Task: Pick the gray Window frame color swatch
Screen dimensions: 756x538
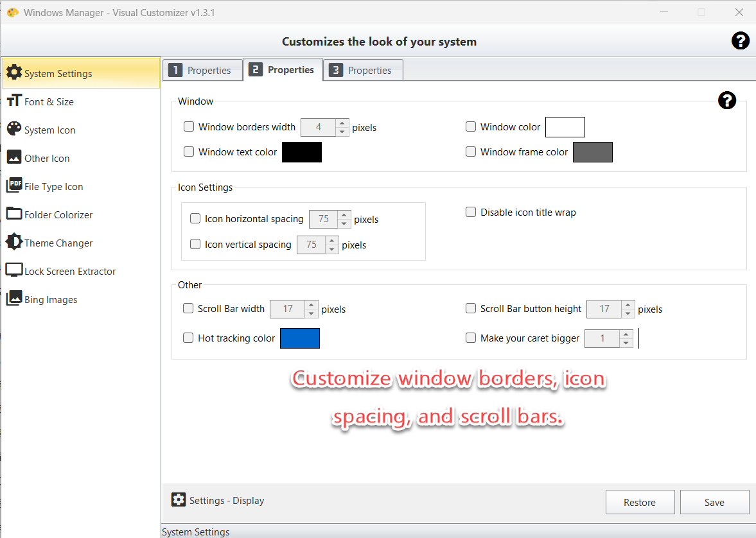Action: click(593, 152)
